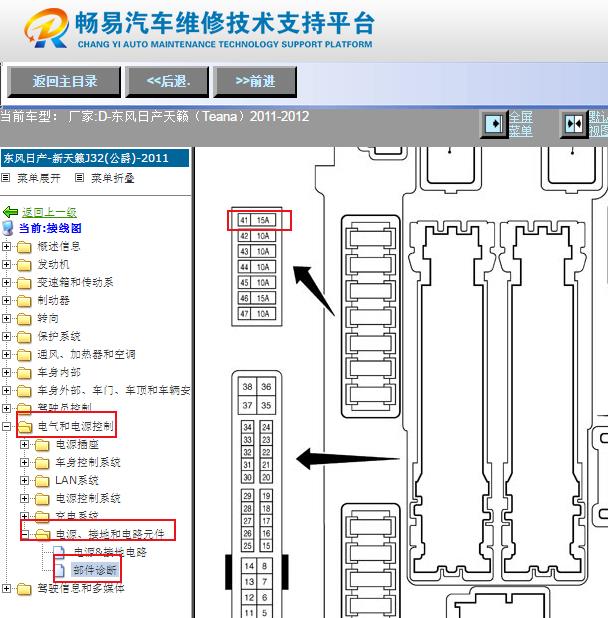Expand the 电源插座 tree node

(24, 444)
